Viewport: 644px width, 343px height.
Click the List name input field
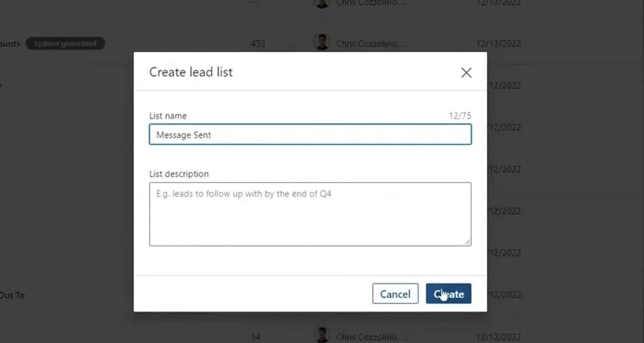click(x=310, y=134)
